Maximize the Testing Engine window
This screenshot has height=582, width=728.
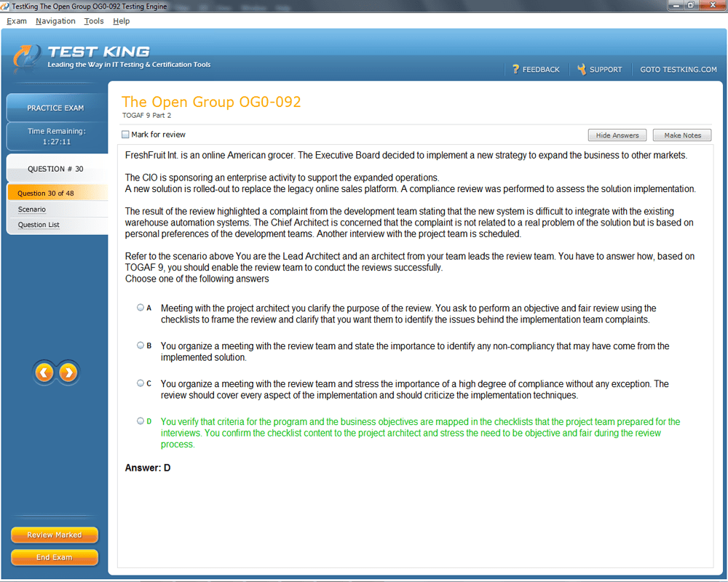click(690, 5)
